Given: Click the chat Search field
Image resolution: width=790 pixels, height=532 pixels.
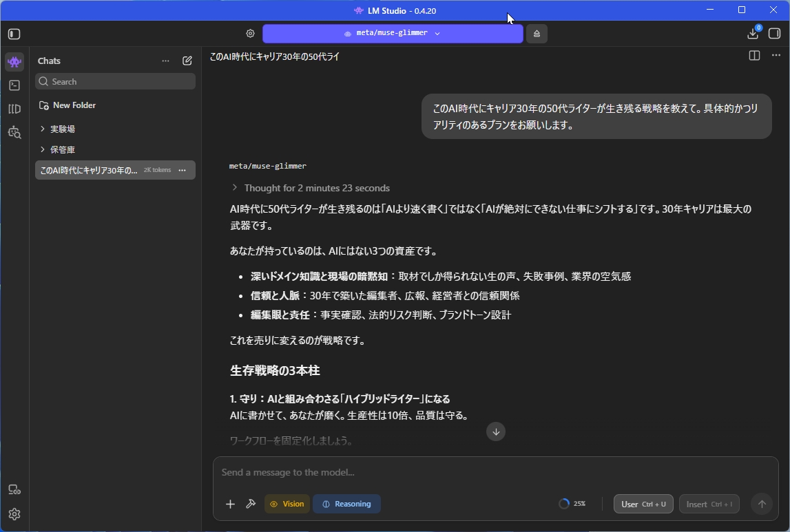Looking at the screenshot, I should (x=116, y=81).
